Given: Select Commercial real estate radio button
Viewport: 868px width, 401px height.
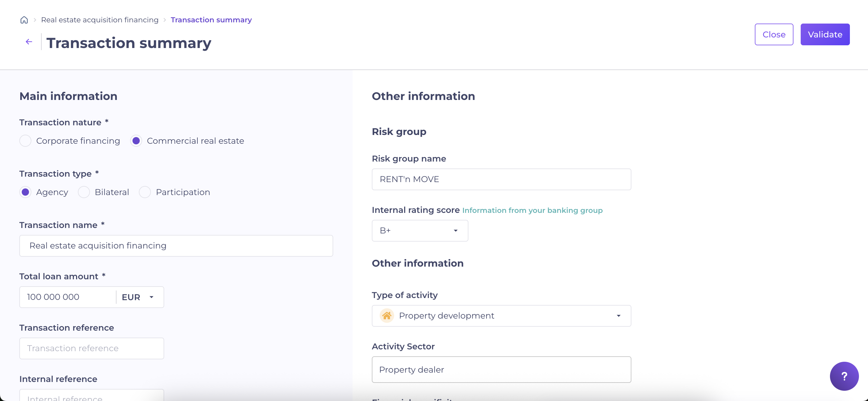Looking at the screenshot, I should tap(136, 141).
